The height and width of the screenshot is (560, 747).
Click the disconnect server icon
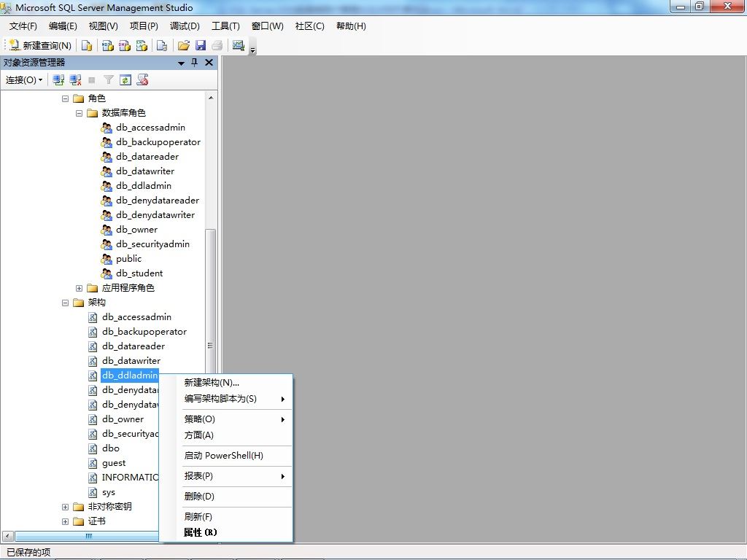coord(75,80)
